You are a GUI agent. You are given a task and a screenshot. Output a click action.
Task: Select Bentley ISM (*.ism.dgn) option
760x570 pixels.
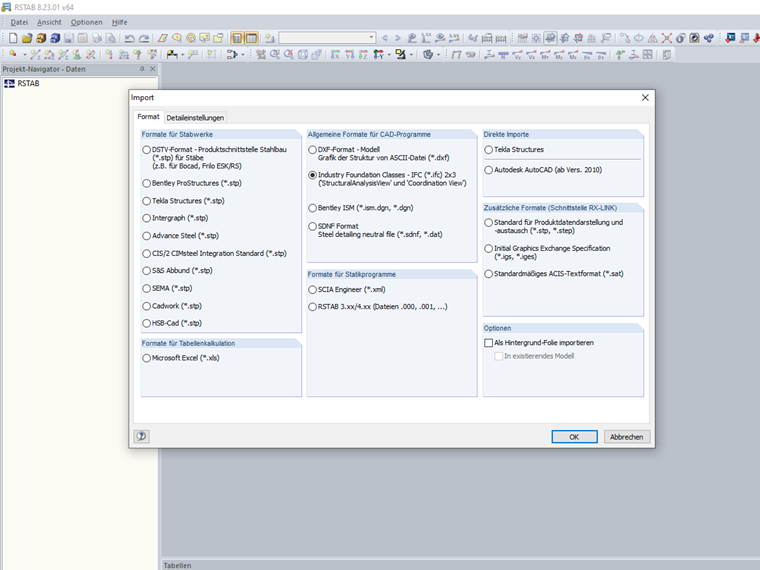point(313,208)
